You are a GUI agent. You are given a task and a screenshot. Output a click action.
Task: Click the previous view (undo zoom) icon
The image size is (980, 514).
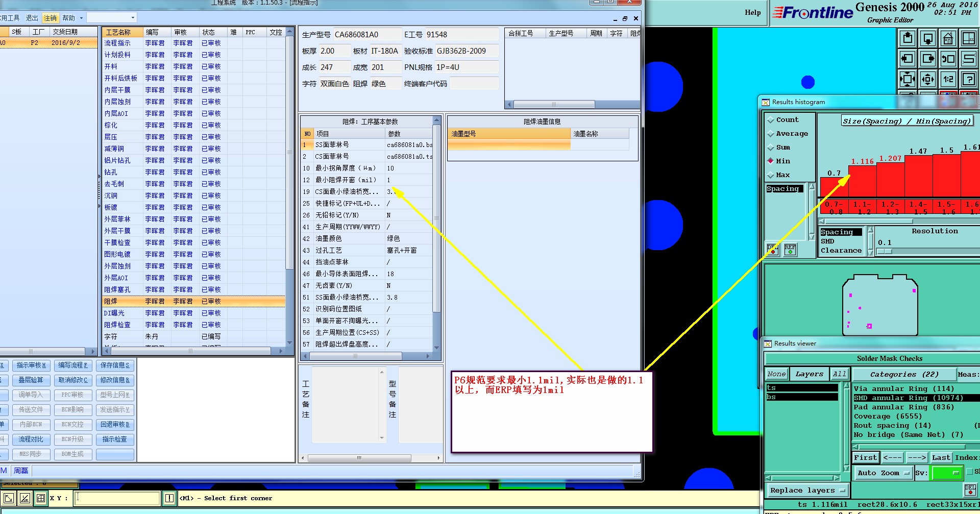tap(948, 59)
